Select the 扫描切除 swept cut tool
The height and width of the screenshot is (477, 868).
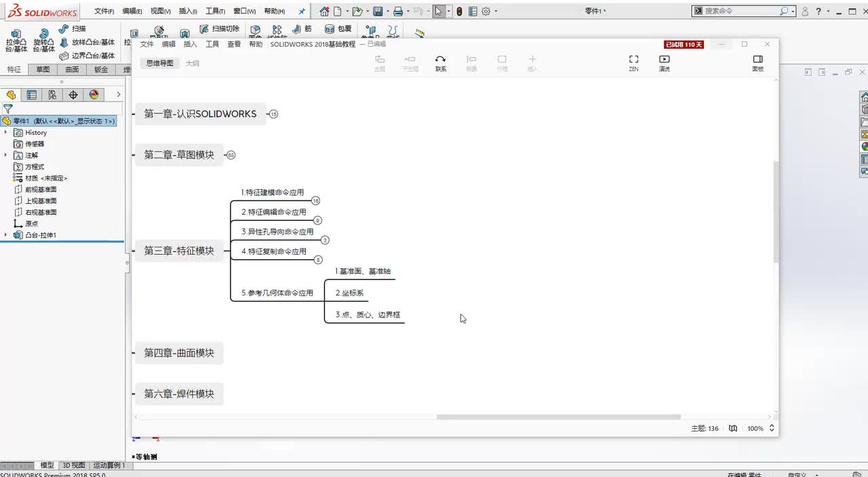[x=220, y=28]
